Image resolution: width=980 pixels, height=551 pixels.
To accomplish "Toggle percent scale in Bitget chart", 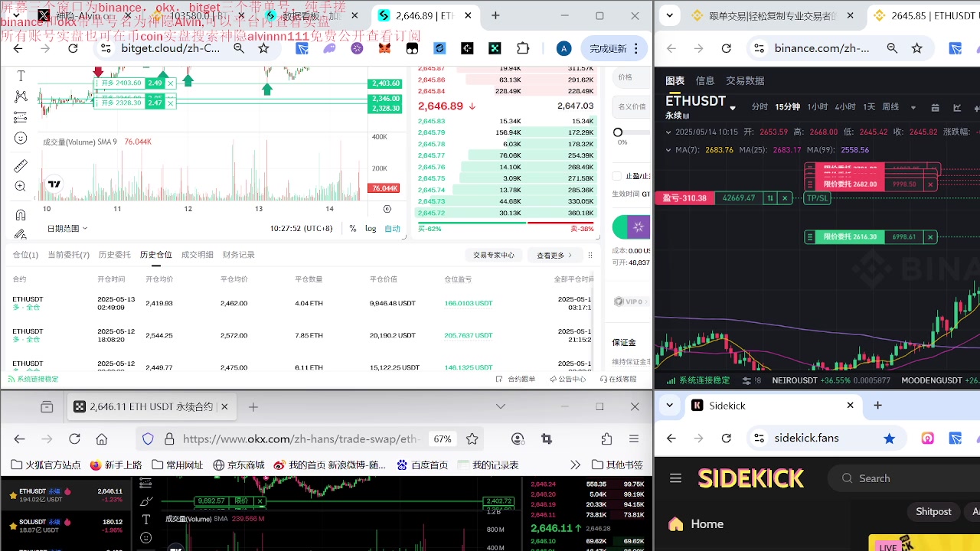I will tap(353, 228).
